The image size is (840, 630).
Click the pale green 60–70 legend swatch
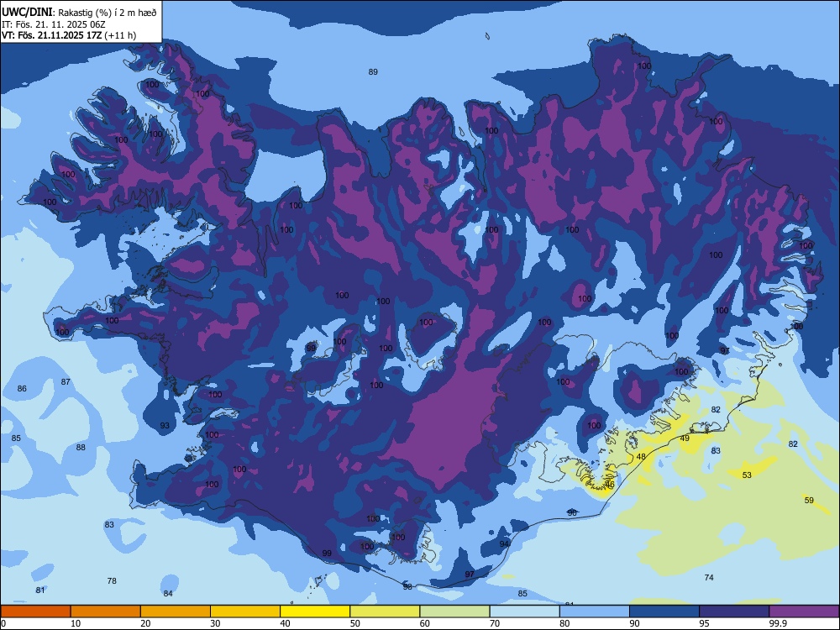click(x=454, y=612)
